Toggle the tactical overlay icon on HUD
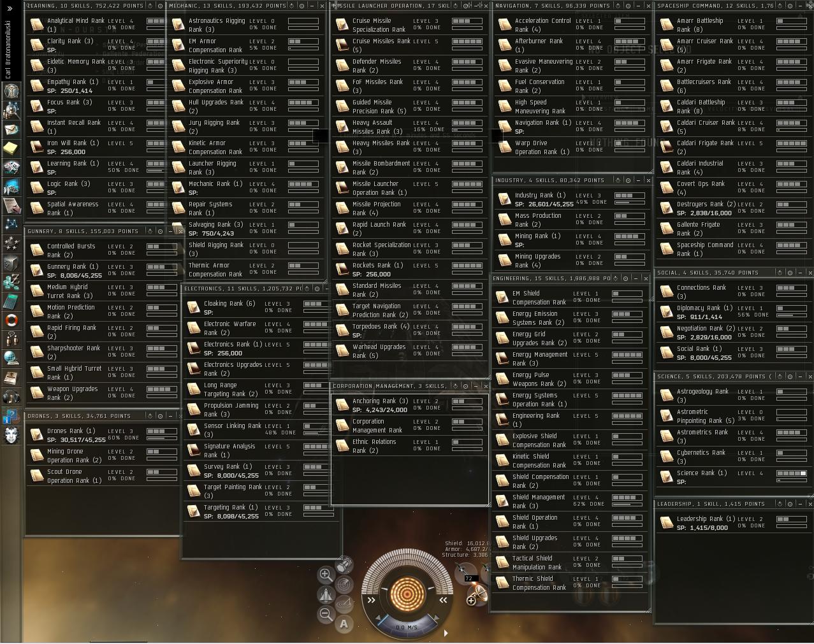 [344, 605]
